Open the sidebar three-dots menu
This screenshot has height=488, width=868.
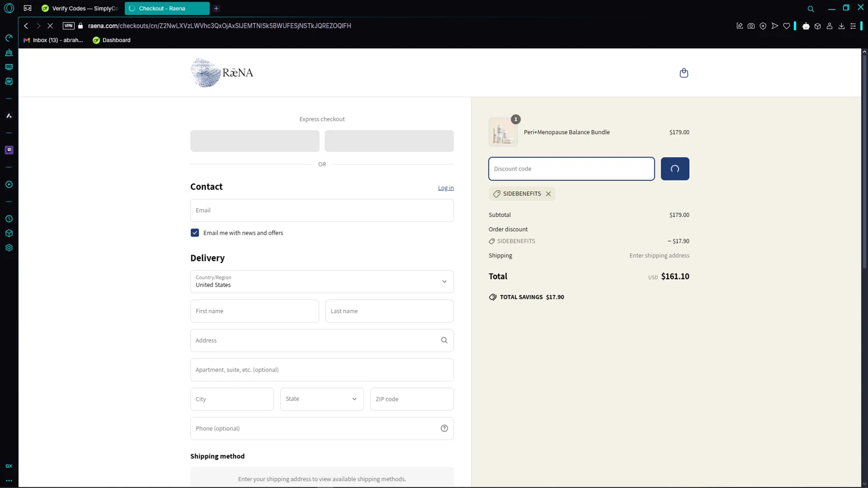[x=9, y=480]
